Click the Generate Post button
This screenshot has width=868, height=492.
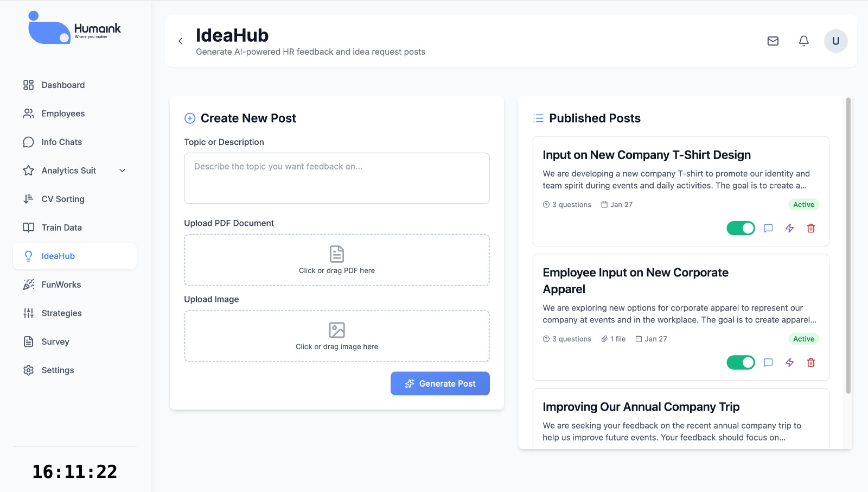tap(440, 383)
